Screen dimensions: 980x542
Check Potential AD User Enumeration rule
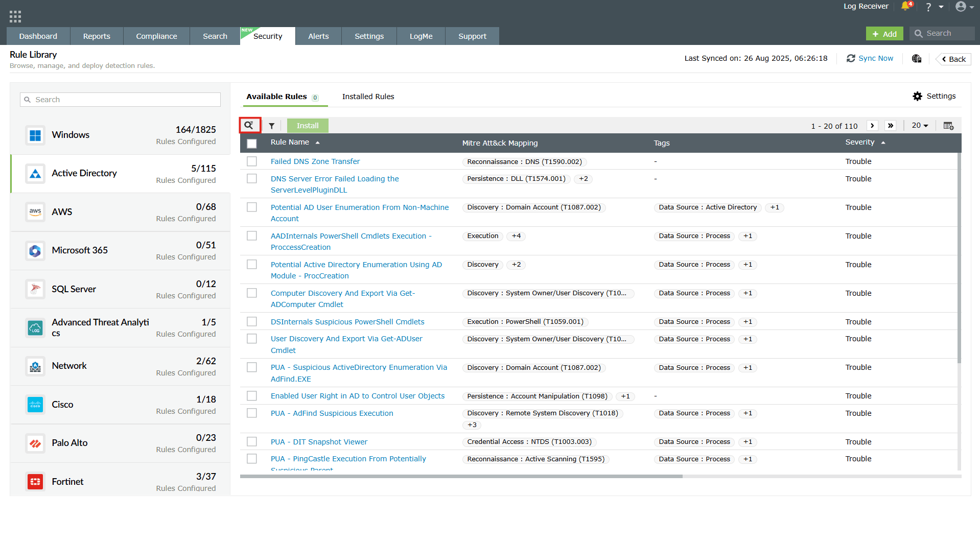pos(252,207)
